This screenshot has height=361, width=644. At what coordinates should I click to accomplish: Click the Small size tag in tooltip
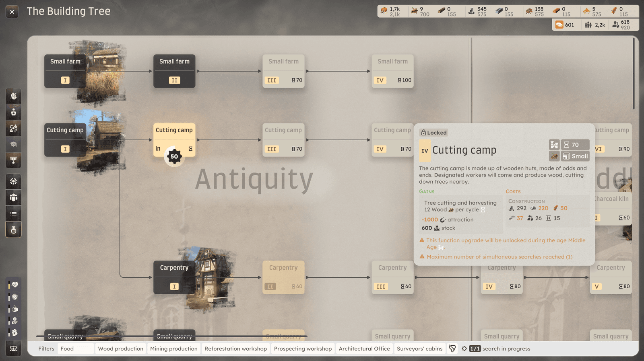pos(576,156)
